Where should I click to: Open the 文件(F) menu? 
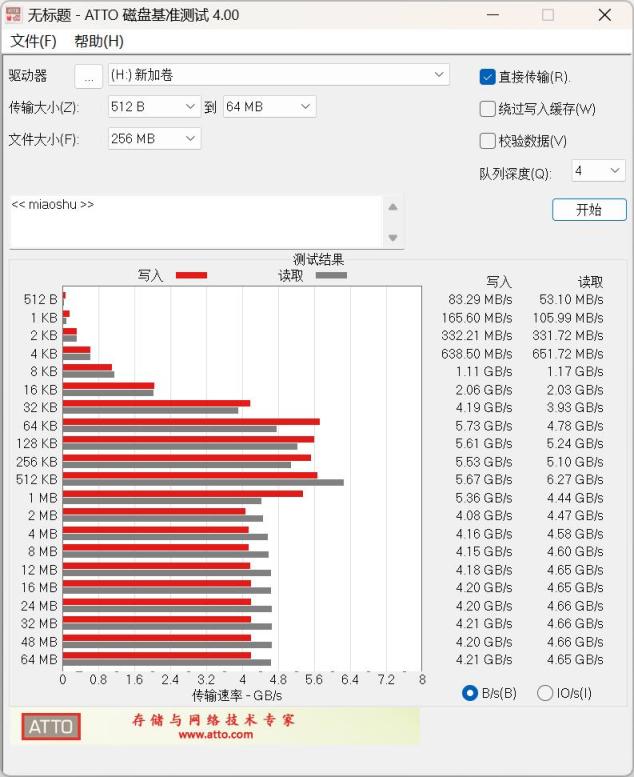click(33, 41)
